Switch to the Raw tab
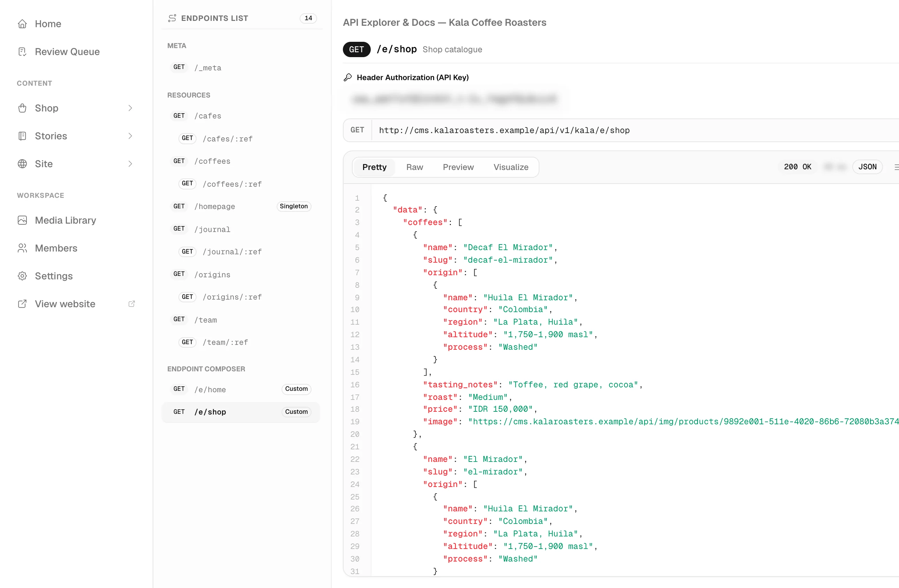 tap(414, 167)
